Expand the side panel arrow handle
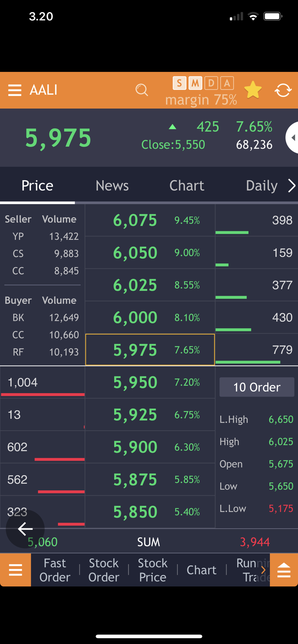Image resolution: width=298 pixels, height=644 pixels. (x=292, y=137)
